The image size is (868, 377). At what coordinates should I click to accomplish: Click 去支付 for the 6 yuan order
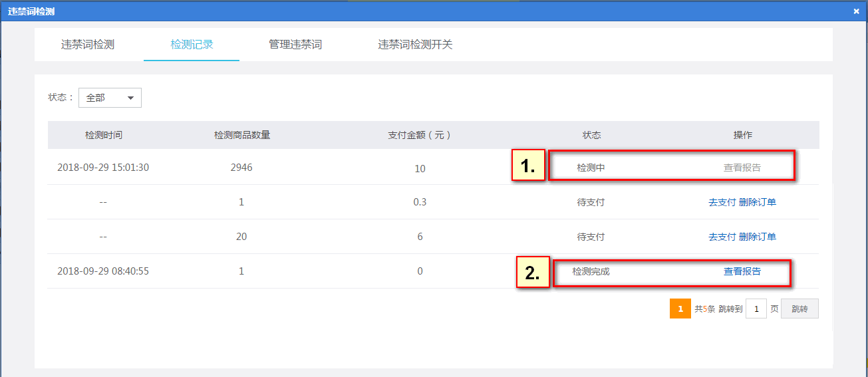[x=722, y=237]
